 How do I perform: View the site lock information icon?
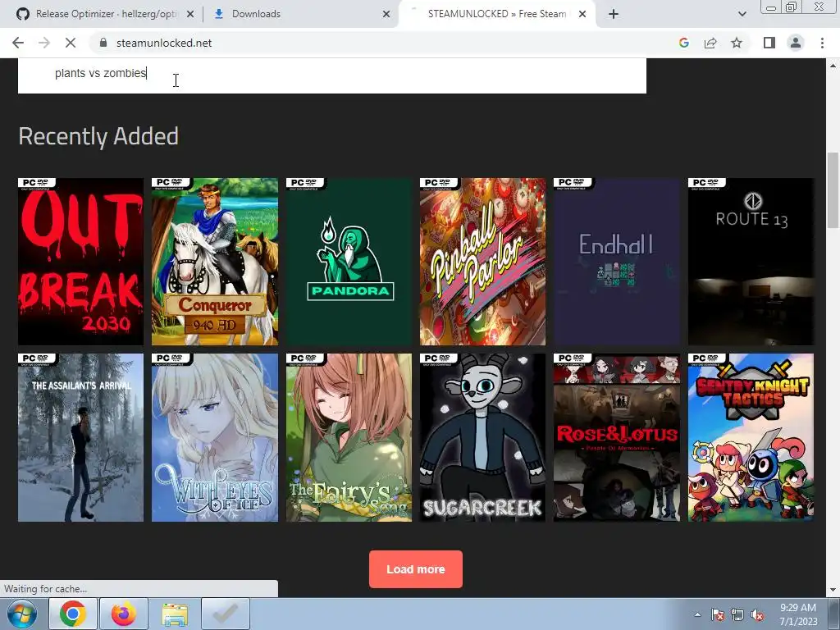pyautogui.click(x=103, y=43)
